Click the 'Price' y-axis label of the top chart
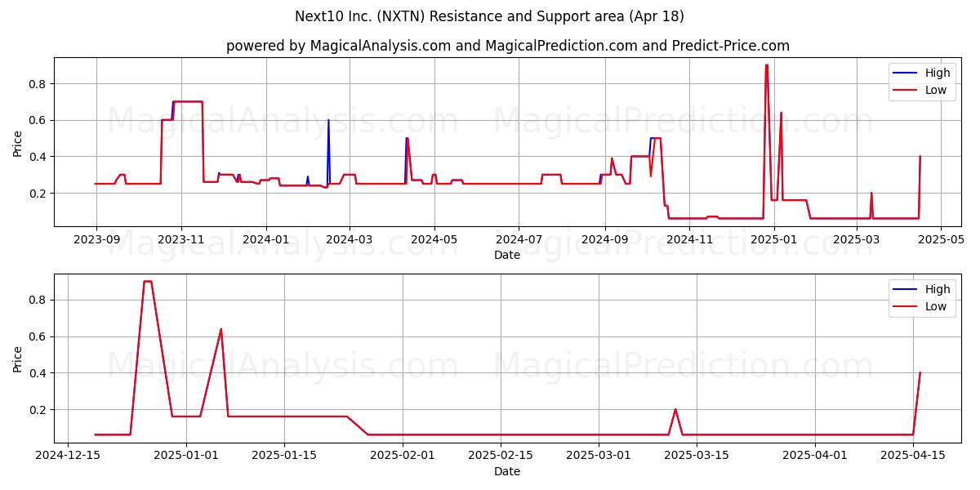 click(x=18, y=142)
